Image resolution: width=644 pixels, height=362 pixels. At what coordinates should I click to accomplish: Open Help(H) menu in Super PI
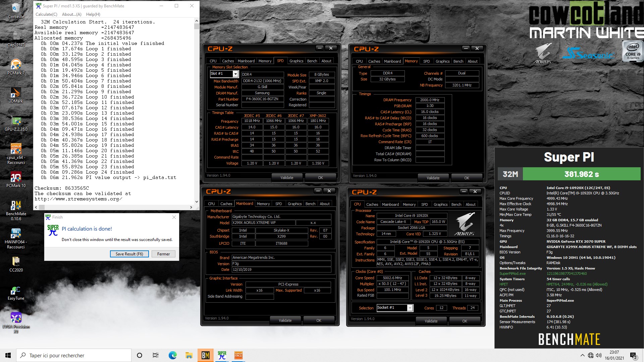(x=93, y=14)
